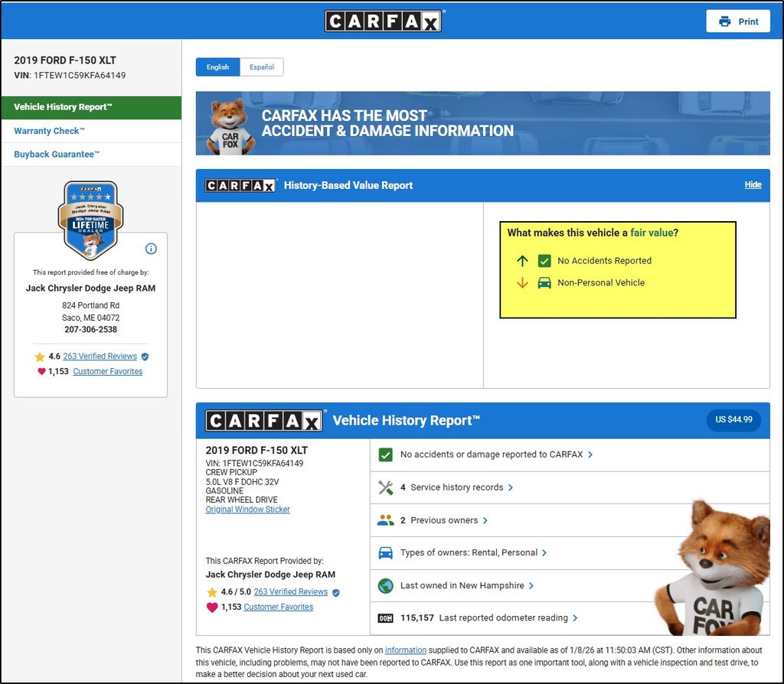Click the info icon in dealer card
This screenshot has width=784, height=684.
click(151, 249)
